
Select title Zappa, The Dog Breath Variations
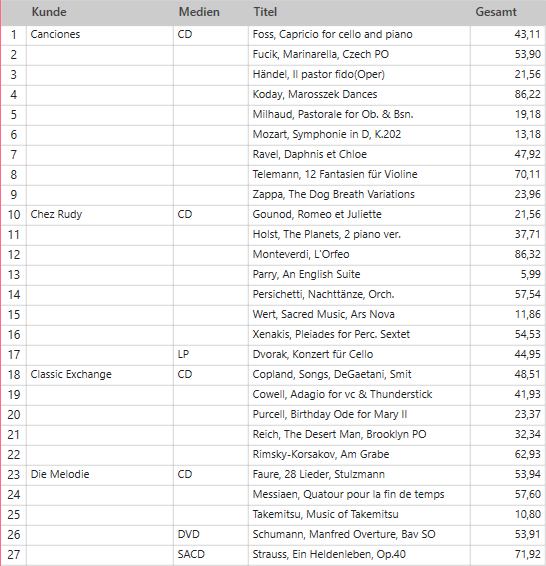coord(359,195)
